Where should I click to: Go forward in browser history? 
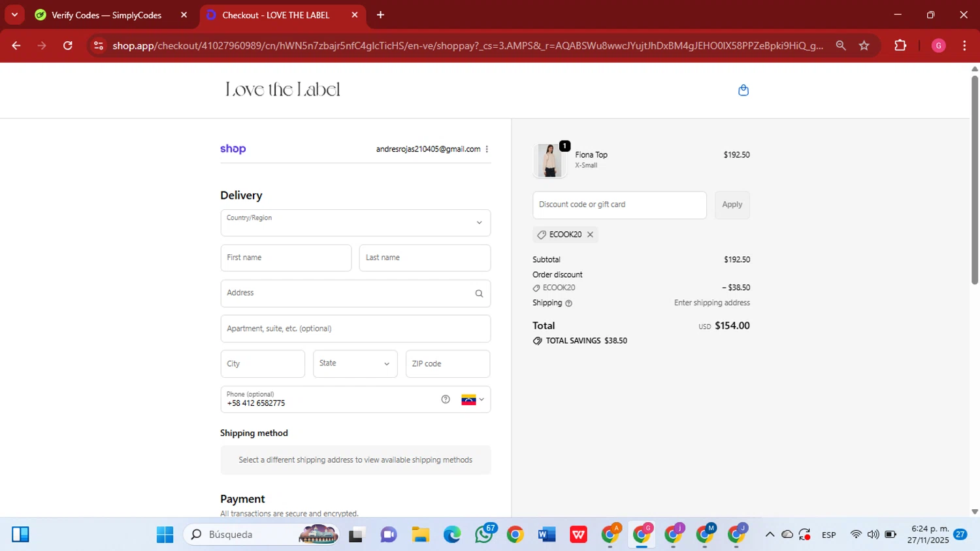click(x=42, y=46)
